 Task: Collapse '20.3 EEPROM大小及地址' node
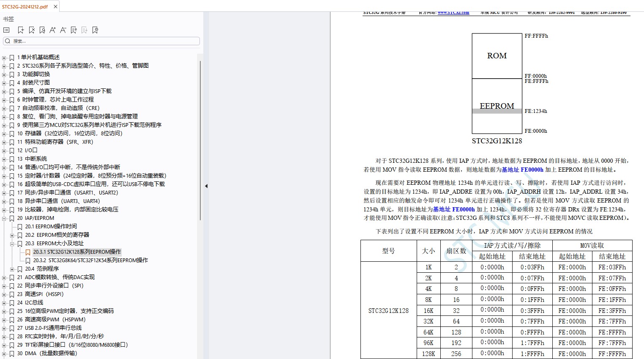pos(12,244)
